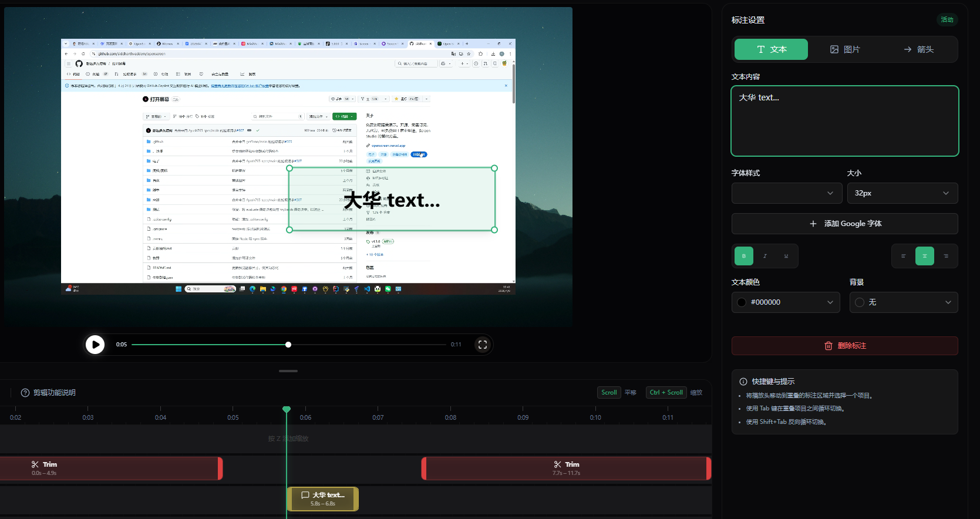The height and width of the screenshot is (519, 980).
Task: Click the bottom-left resize handle of annotation box
Action: (289, 230)
